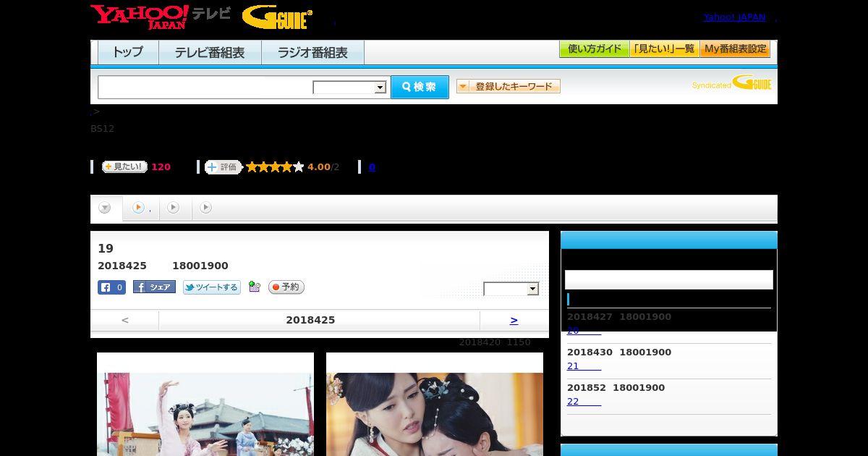Focus the keyword search field

(x=205, y=87)
